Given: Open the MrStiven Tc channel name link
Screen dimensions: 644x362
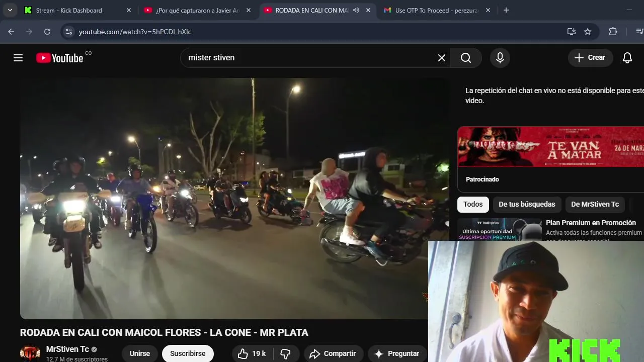Looking at the screenshot, I should click(x=67, y=349).
